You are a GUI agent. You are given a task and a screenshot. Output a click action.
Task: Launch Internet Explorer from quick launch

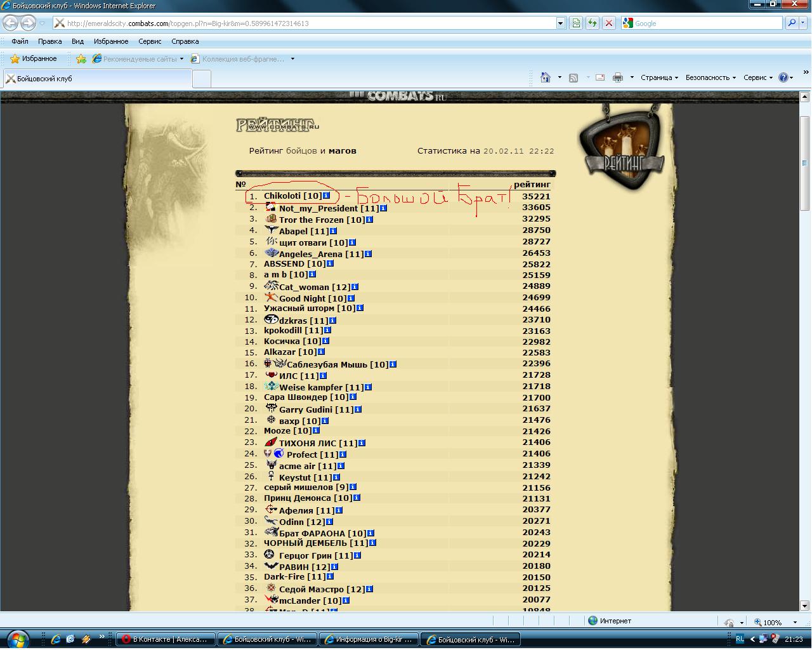(56, 639)
